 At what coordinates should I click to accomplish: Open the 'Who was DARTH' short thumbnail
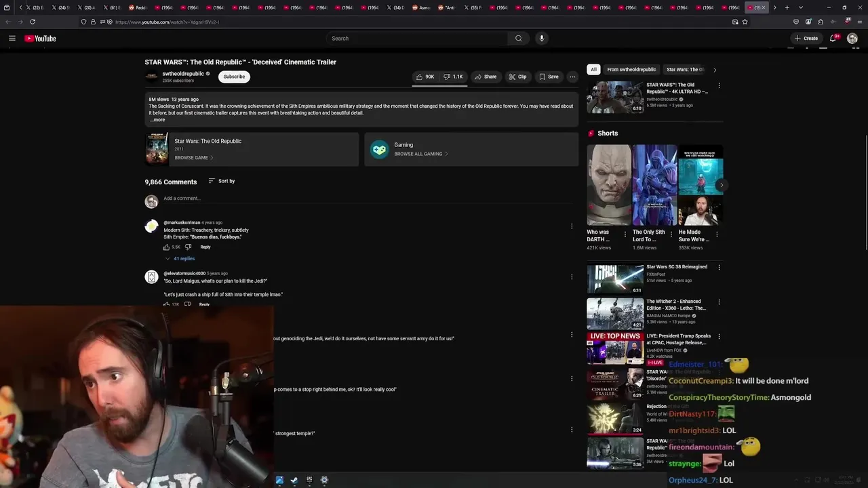609,185
